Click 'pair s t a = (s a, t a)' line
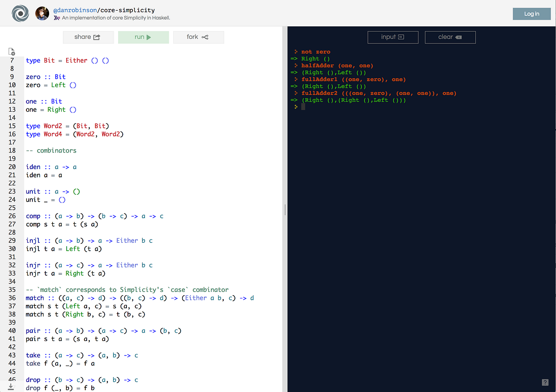556x392 pixels. click(x=67, y=339)
